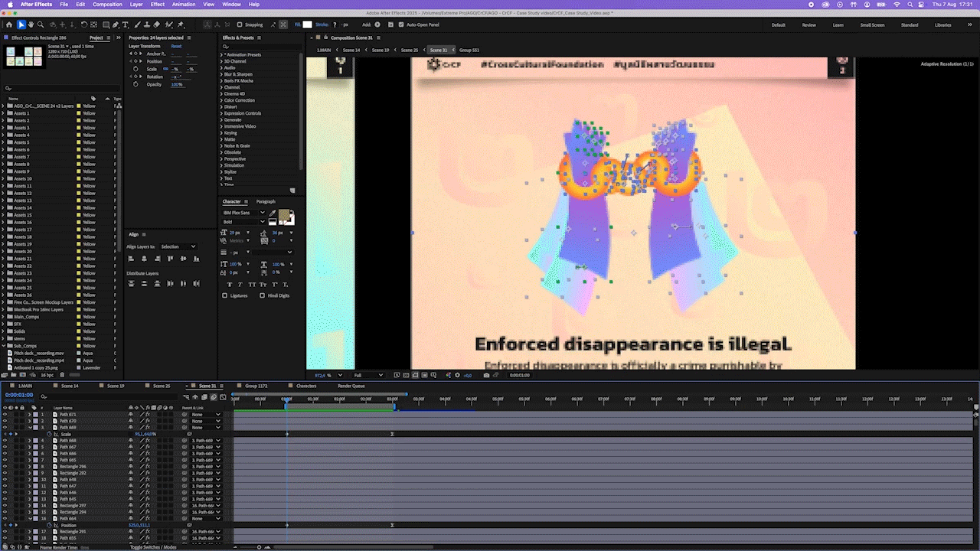This screenshot has height=551, width=980.
Task: Select the Pen tool
Action: click(116, 24)
